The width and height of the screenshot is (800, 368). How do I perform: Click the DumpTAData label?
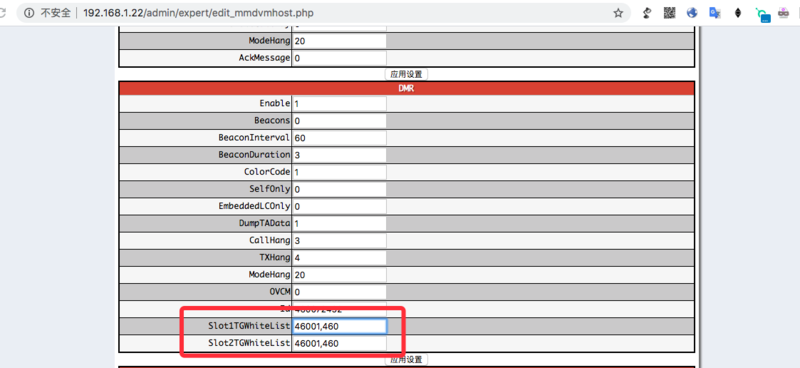click(x=264, y=223)
